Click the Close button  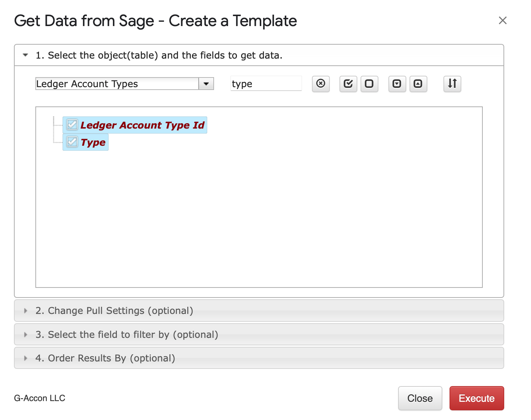pos(420,398)
